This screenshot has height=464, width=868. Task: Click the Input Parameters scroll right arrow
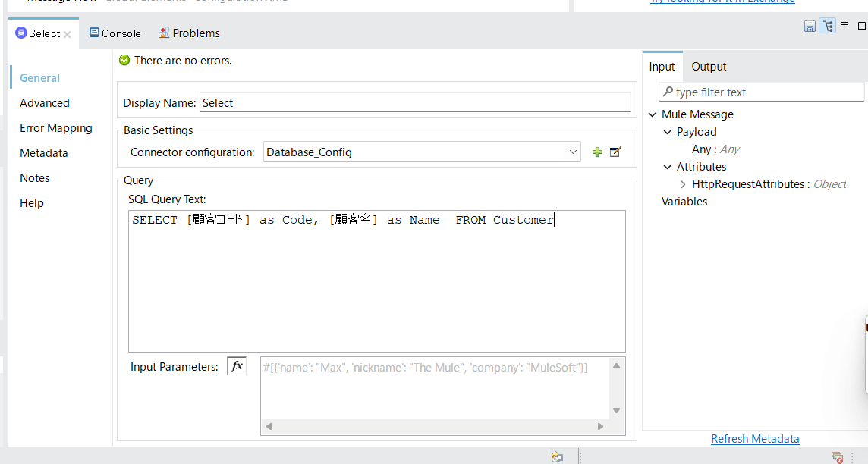coord(600,426)
